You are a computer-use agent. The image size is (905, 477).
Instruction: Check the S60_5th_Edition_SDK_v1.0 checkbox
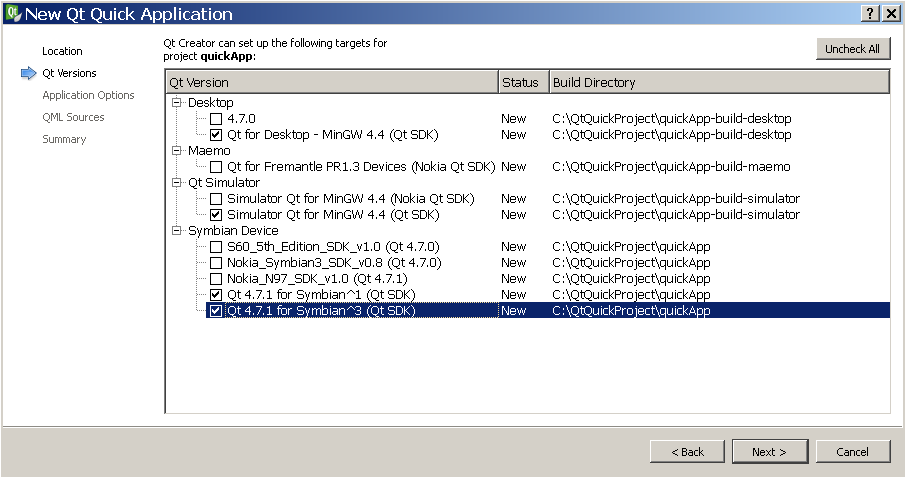coord(216,247)
